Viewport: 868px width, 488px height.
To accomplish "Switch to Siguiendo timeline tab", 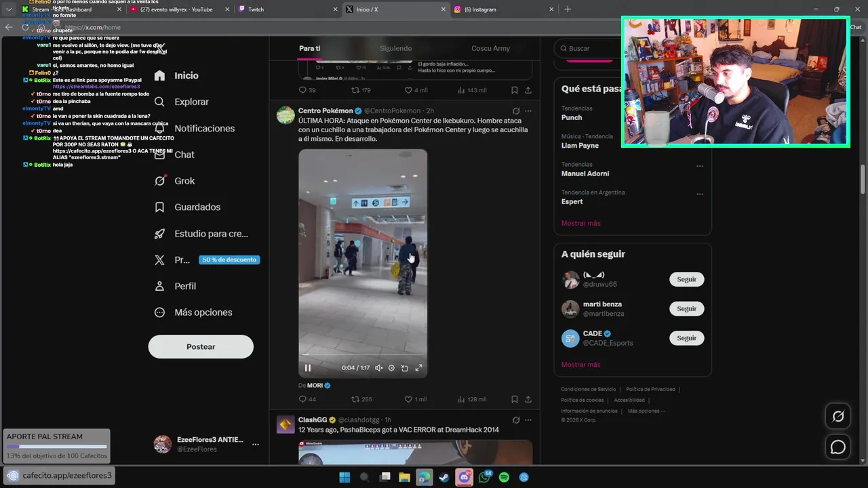I will pos(395,48).
